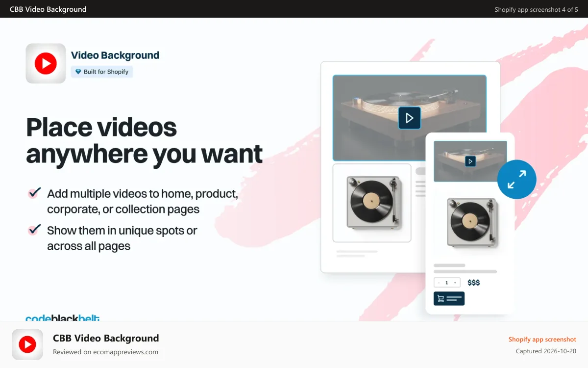Click checkmark beside Add multiple videos
Viewport: 588px width, 368px height.
tap(34, 193)
